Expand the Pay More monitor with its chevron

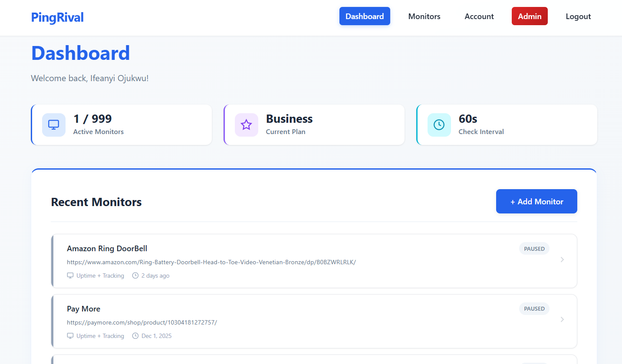[563, 319]
